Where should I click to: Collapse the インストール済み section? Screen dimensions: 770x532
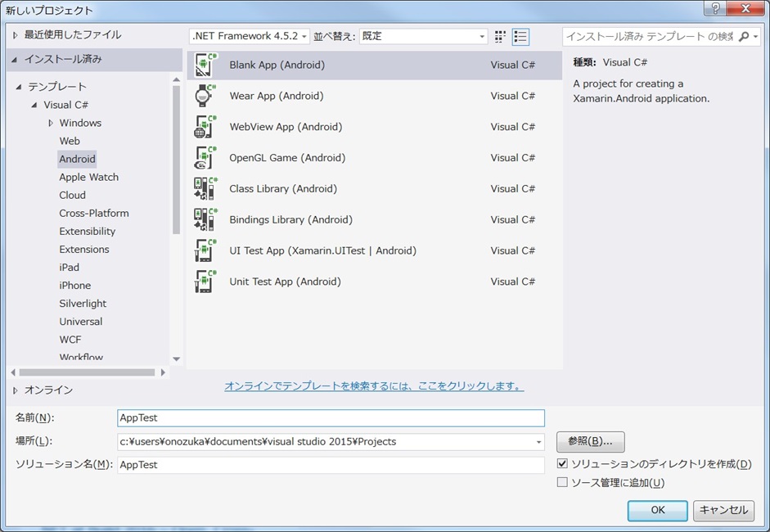pos(15,60)
